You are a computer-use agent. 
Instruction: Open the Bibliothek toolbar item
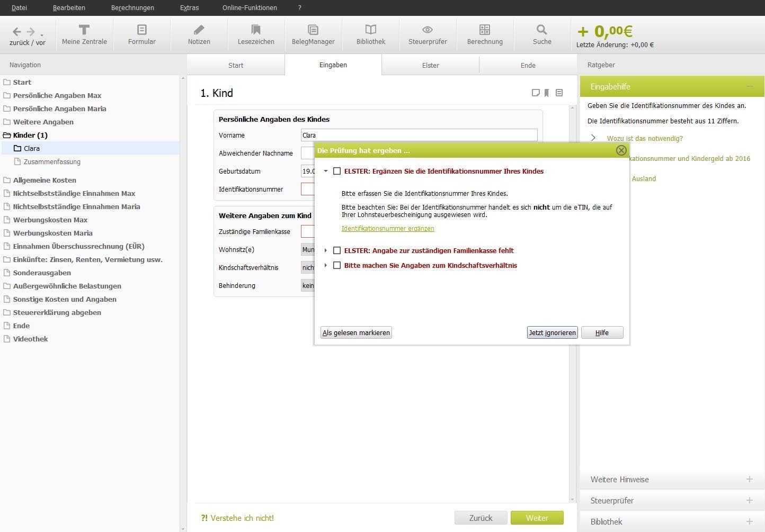[x=371, y=34]
